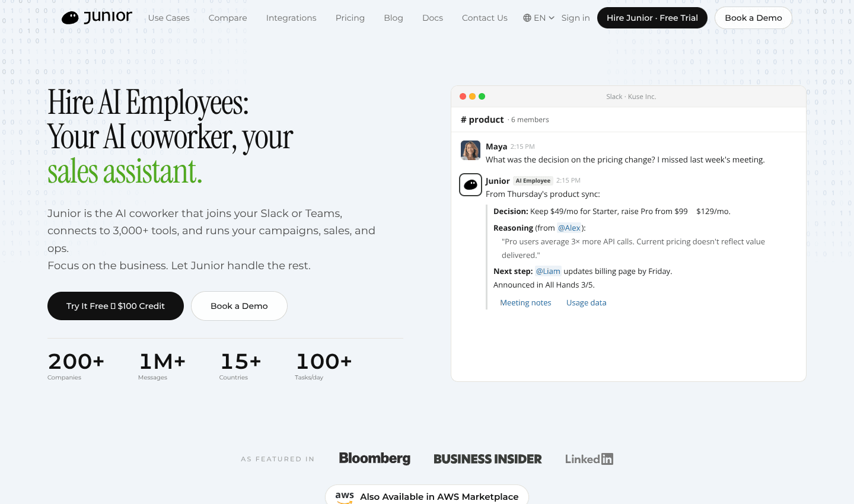Click Hire Junior · Free Trial button

coord(652,18)
